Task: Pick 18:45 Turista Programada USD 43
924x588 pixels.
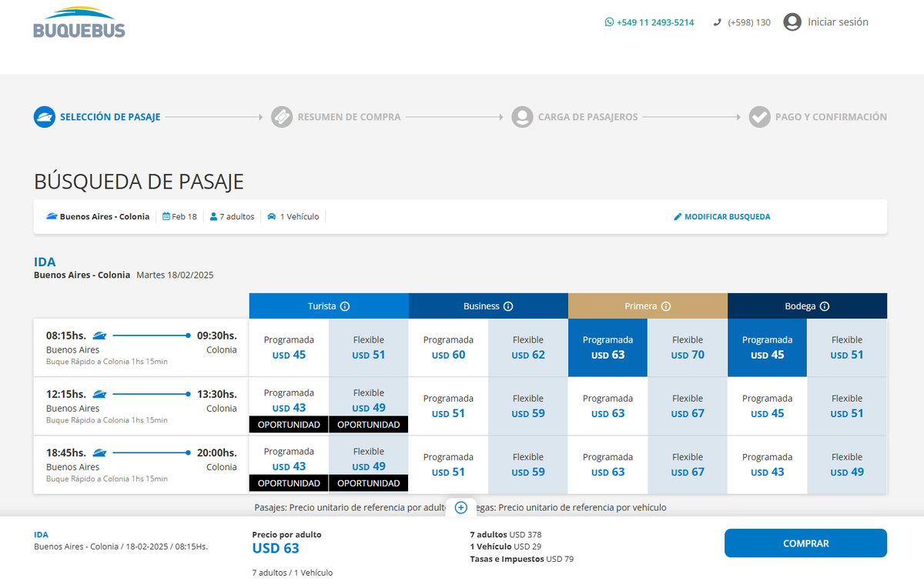Action: tap(289, 465)
